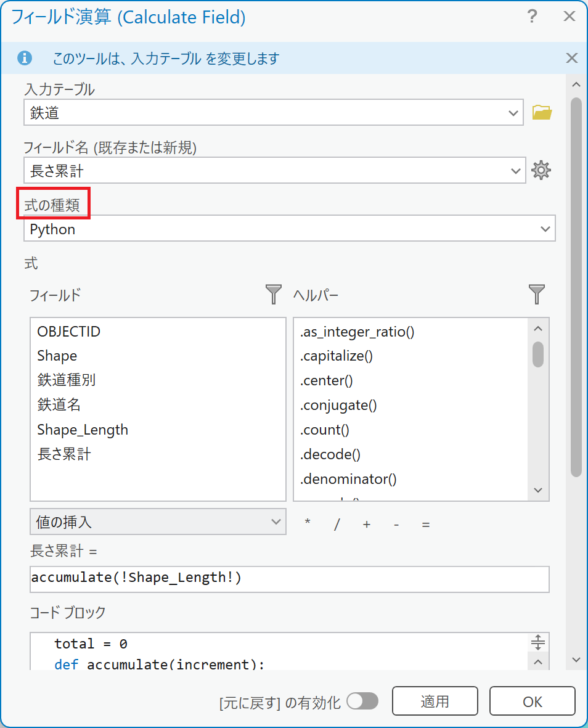Click the filter icon above フィールド list
This screenshot has width=588, height=728.
pyautogui.click(x=273, y=295)
